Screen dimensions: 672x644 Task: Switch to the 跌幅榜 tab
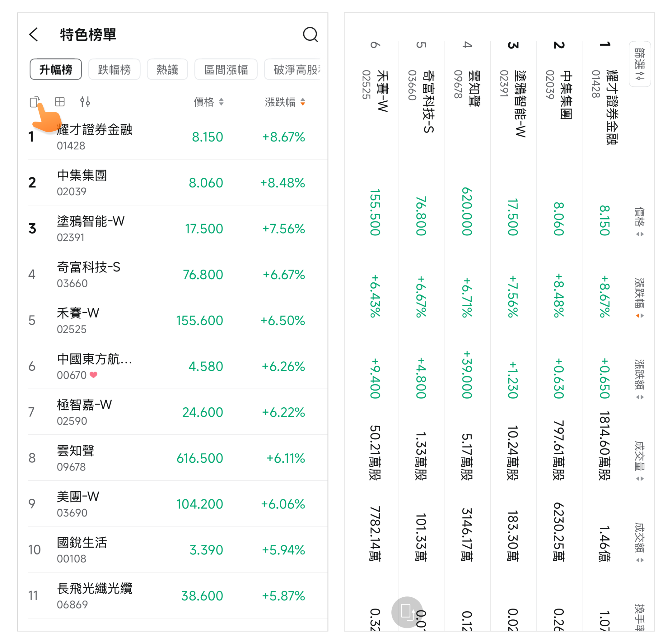[x=114, y=70]
